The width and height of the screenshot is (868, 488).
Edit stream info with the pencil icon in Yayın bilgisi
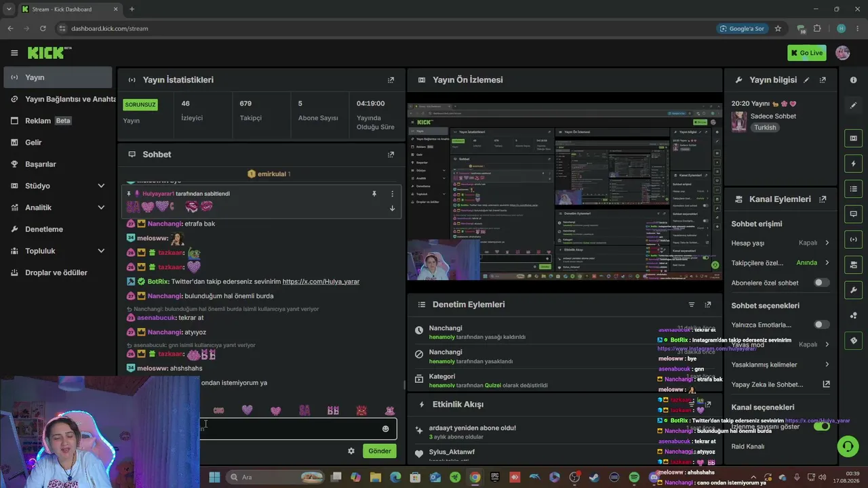coord(806,80)
